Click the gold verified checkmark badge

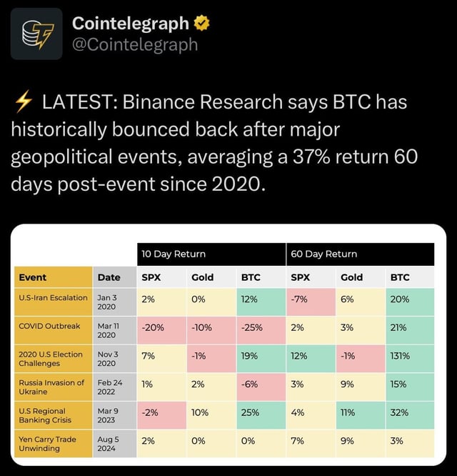[201, 24]
